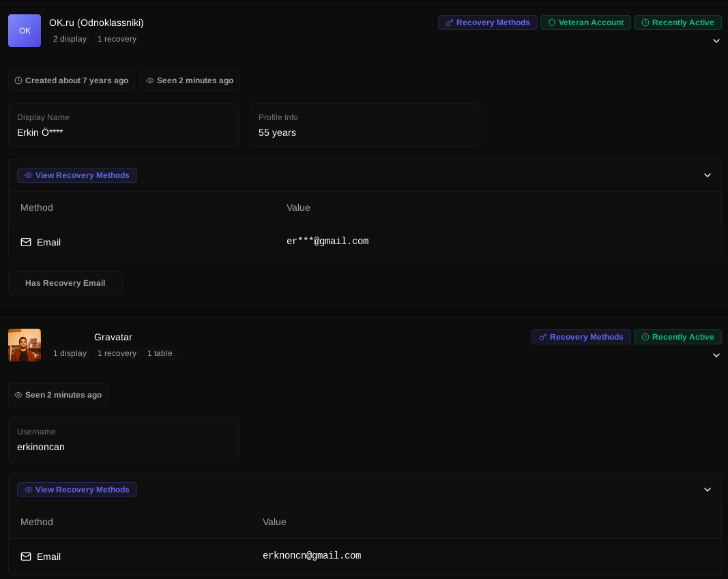This screenshot has width=728, height=579.
Task: Click Method column header in Gravatar table
Action: click(x=37, y=522)
